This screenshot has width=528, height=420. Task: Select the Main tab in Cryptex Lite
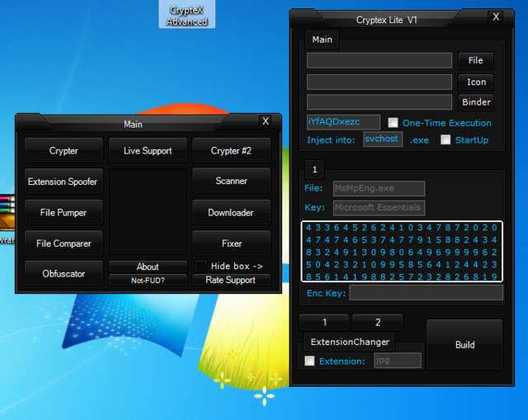(x=322, y=40)
